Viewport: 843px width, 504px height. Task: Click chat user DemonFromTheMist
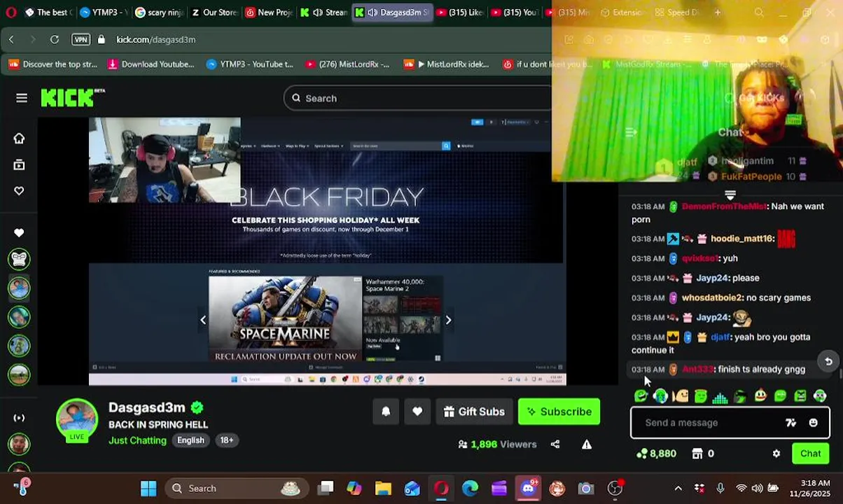(x=724, y=206)
